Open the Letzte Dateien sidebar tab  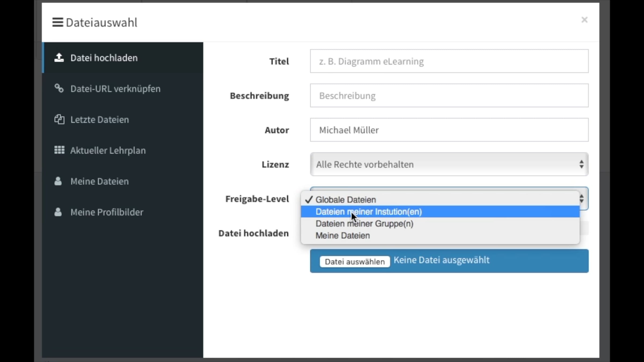pos(100,120)
